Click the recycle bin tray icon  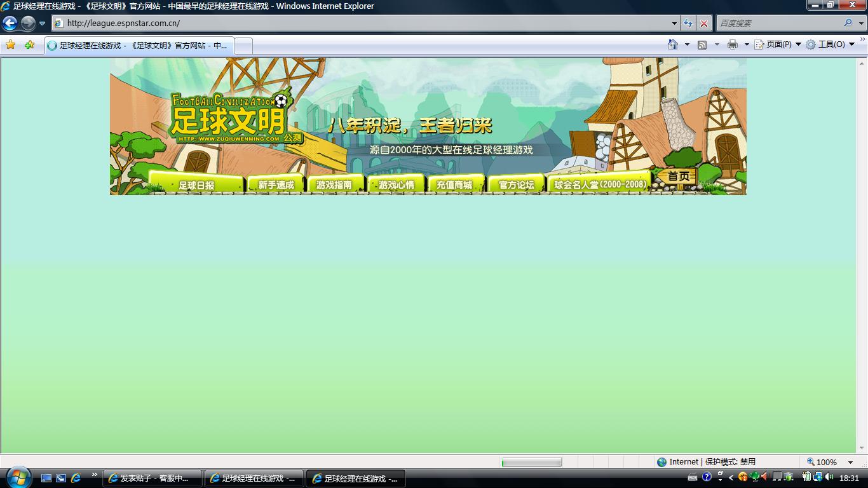click(x=789, y=477)
